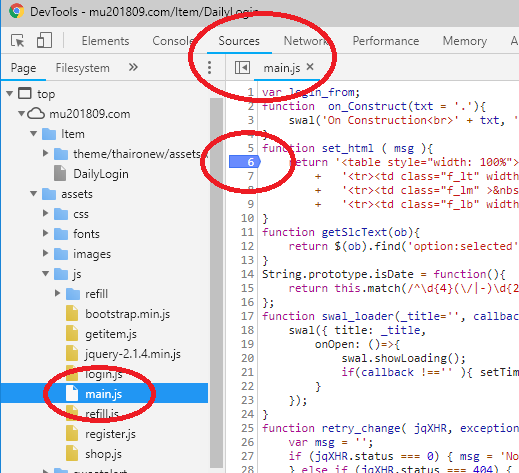Open getitem.js file

tap(111, 334)
